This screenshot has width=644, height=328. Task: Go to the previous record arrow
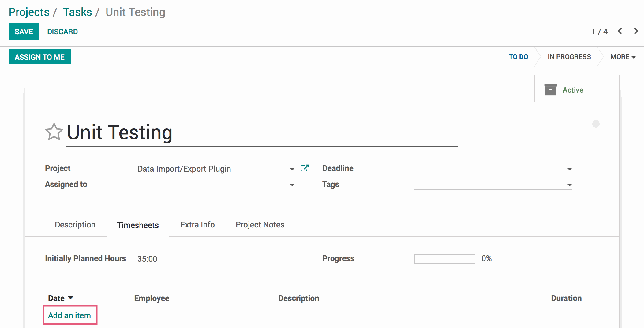pos(620,31)
